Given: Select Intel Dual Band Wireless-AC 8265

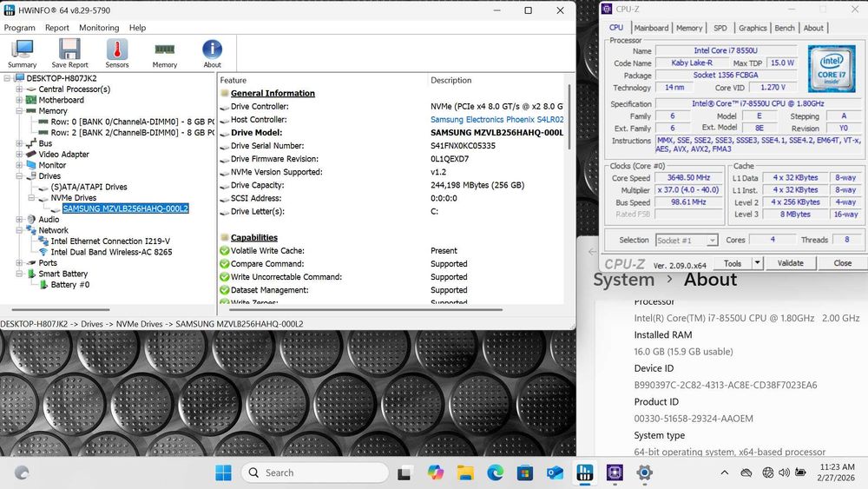Looking at the screenshot, I should (x=111, y=252).
